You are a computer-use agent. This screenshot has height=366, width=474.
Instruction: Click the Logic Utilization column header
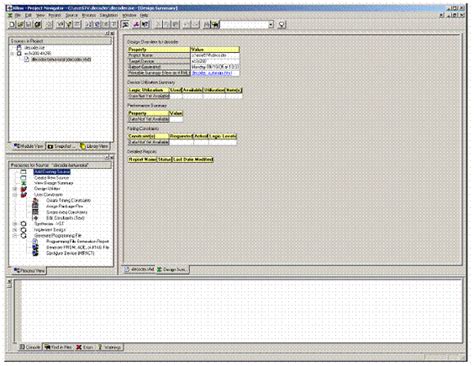(149, 90)
